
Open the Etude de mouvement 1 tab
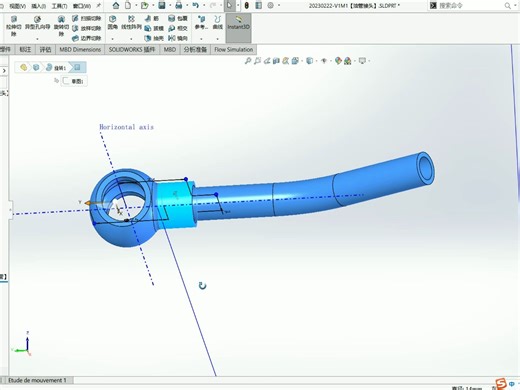(x=37, y=380)
